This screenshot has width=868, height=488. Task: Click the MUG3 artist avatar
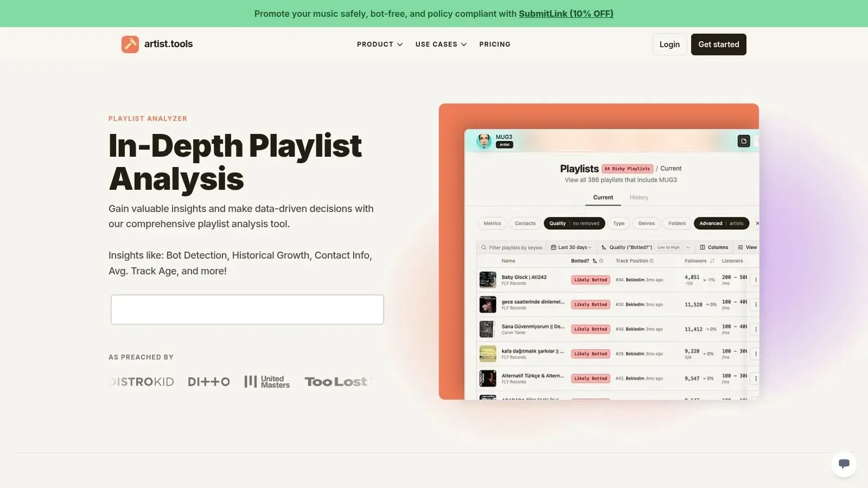pos(484,141)
